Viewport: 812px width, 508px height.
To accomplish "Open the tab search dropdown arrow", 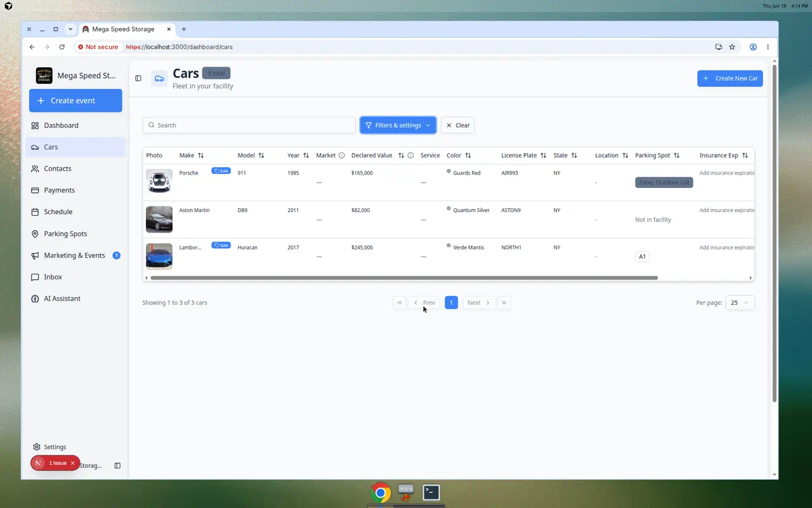I will (x=70, y=29).
